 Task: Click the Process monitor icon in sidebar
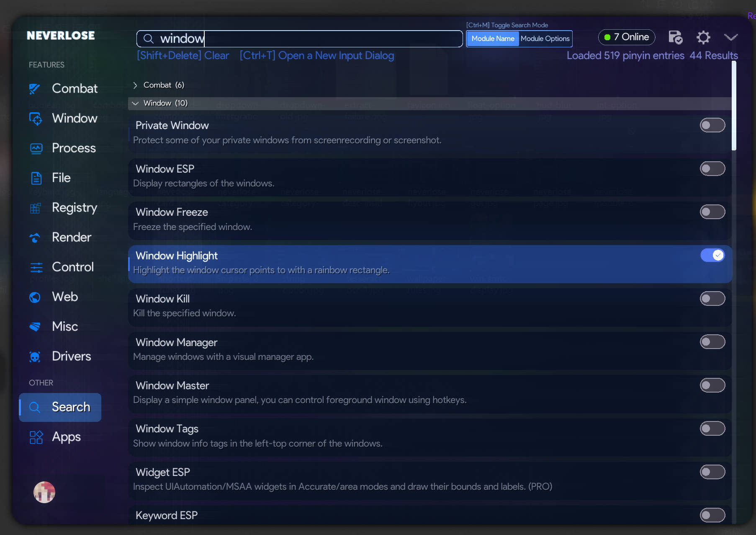(x=36, y=148)
